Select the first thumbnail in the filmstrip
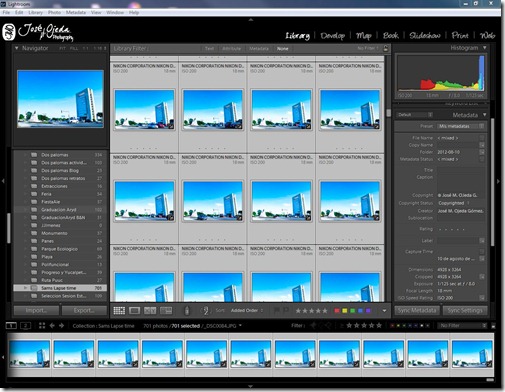505x392 pixels. 29,354
